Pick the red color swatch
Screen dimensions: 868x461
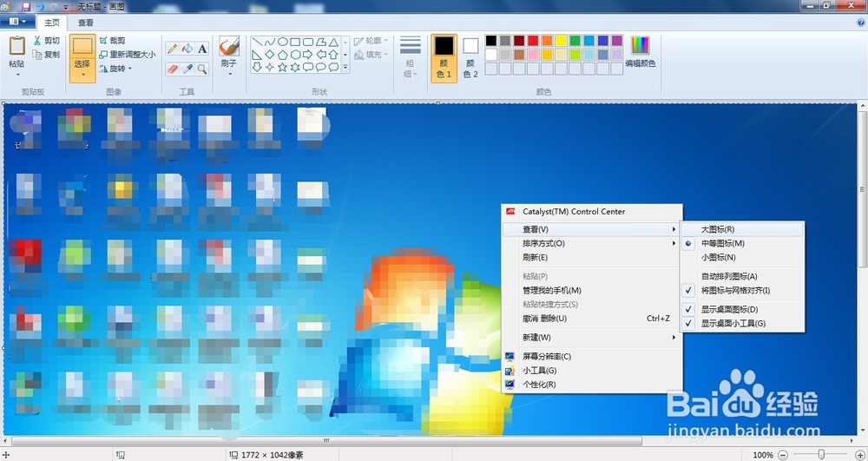533,41
